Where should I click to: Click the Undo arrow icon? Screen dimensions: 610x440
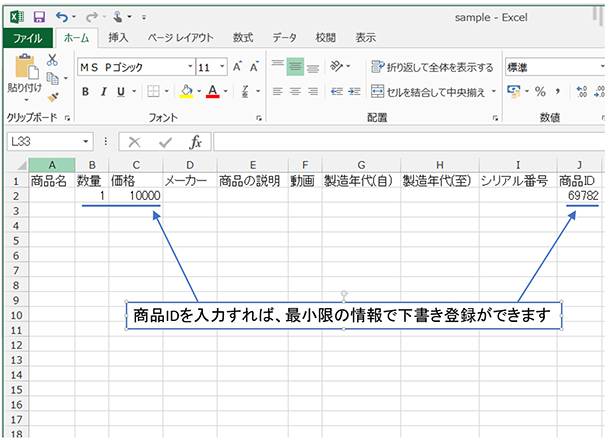63,17
